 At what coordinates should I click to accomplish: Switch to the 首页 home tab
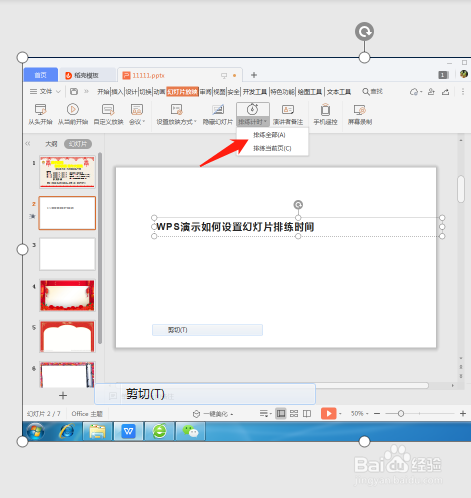pyautogui.click(x=41, y=75)
